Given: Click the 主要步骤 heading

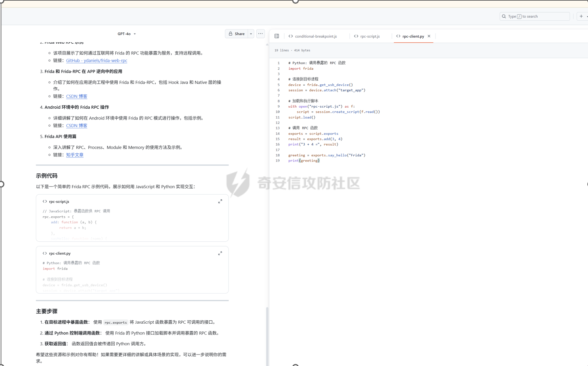Looking at the screenshot, I should tap(47, 311).
